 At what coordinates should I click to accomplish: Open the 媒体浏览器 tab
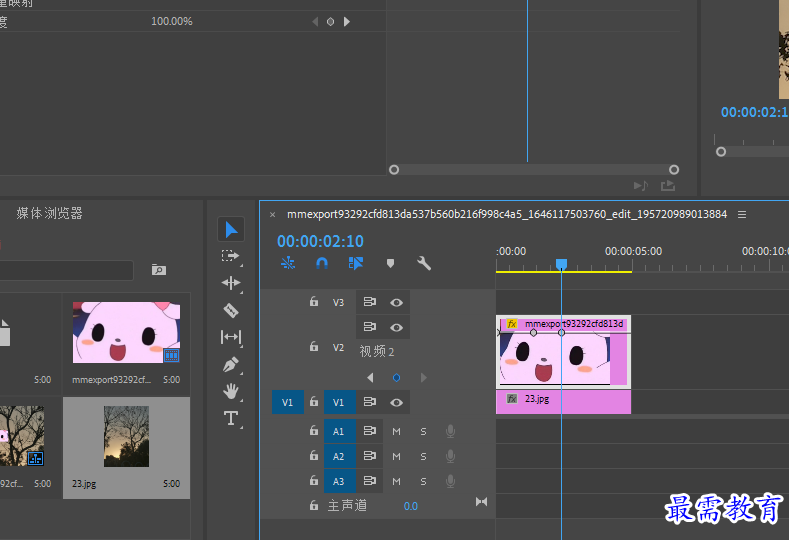point(49,213)
